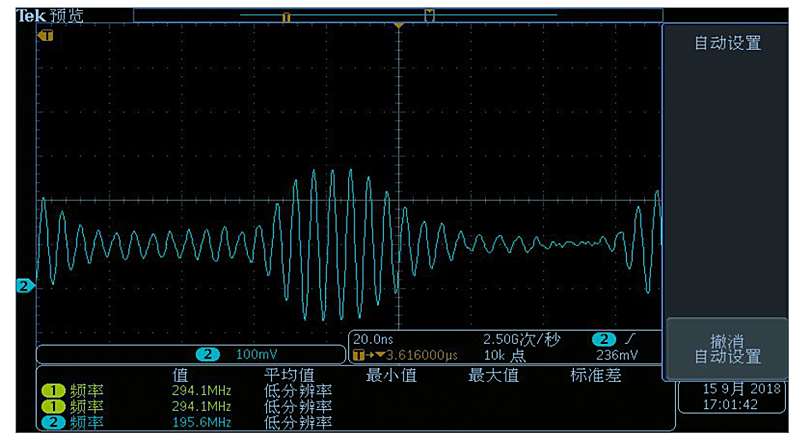The image size is (800, 448).
Task: Click the channel 2 trigger source badge
Action: click(x=603, y=338)
